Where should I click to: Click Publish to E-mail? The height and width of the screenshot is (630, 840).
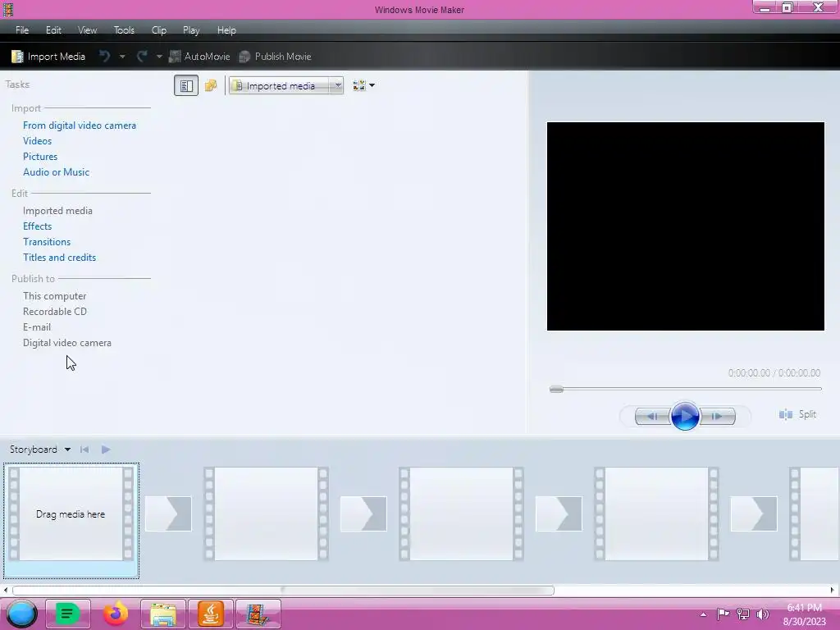[37, 326]
